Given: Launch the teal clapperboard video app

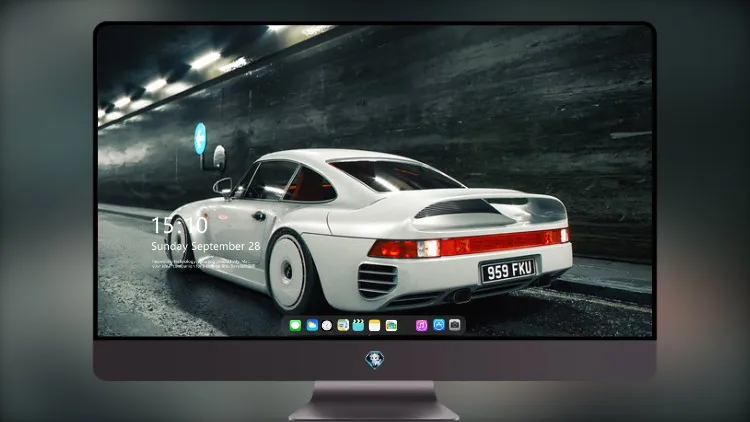Looking at the screenshot, I should (358, 326).
